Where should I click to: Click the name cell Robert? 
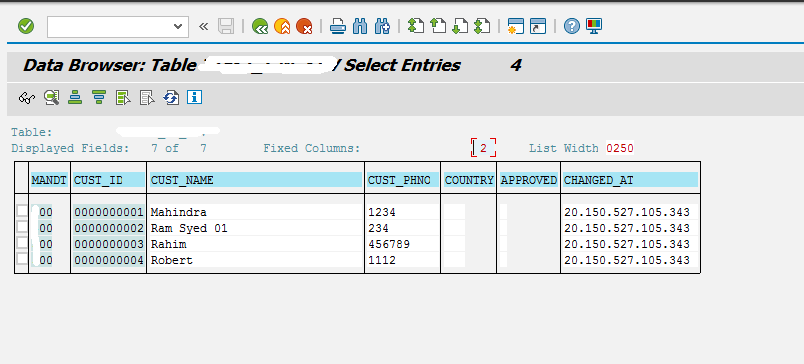255,260
